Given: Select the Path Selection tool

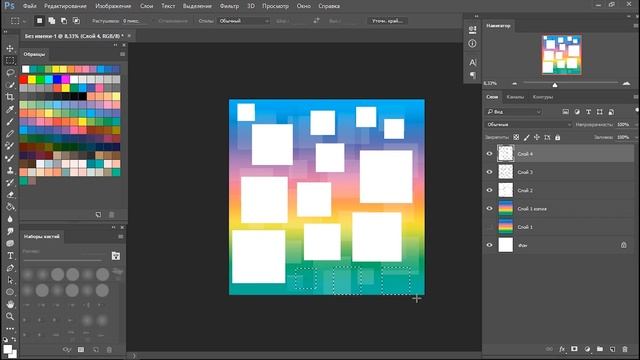Looking at the screenshot, I should pos(10,280).
